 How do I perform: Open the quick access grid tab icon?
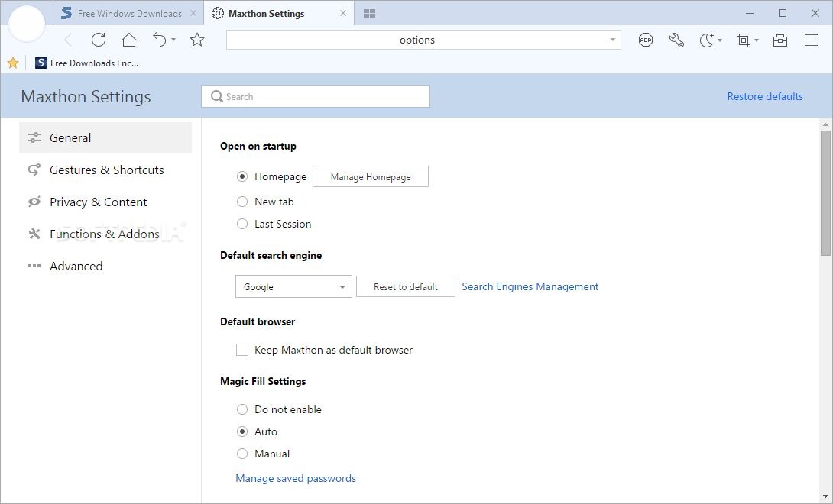(x=370, y=13)
